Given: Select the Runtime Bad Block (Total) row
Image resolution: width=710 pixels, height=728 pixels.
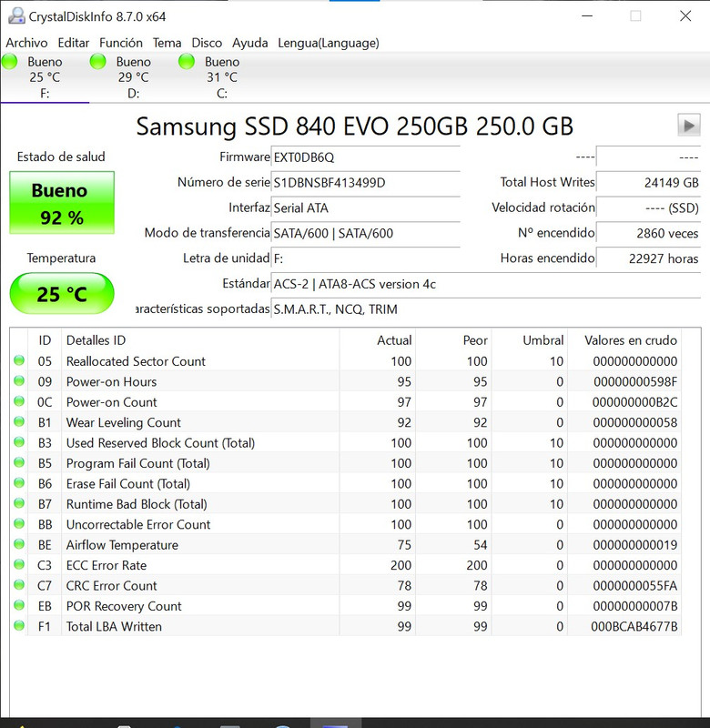Looking at the screenshot, I should click(x=346, y=504).
